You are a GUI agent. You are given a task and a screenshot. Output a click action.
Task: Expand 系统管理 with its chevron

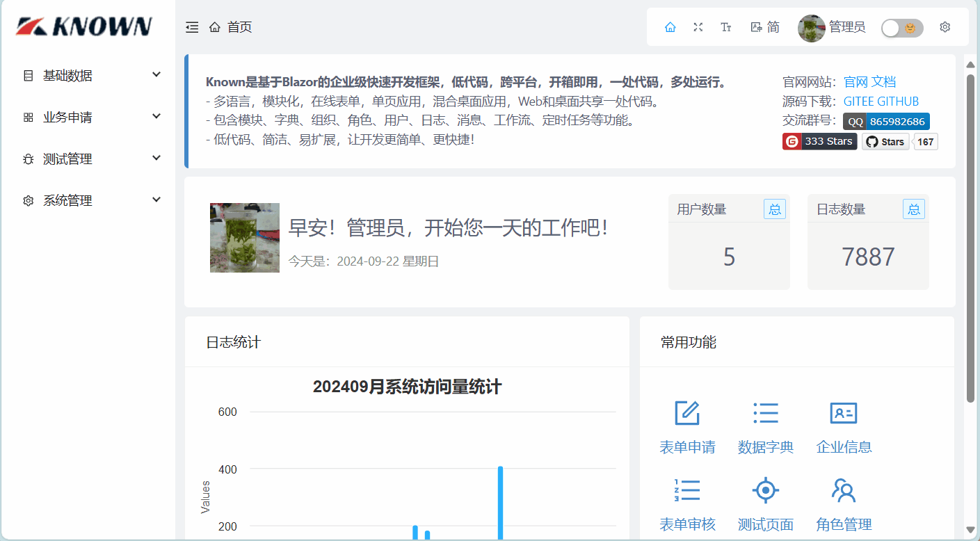pos(156,200)
